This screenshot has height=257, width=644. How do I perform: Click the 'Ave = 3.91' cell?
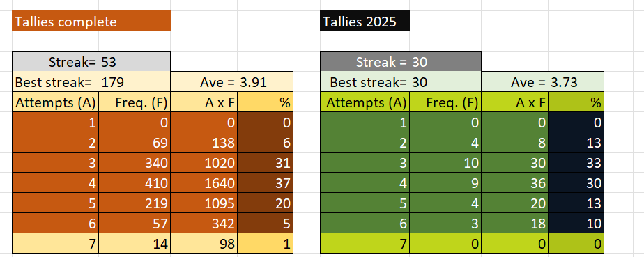[232, 82]
